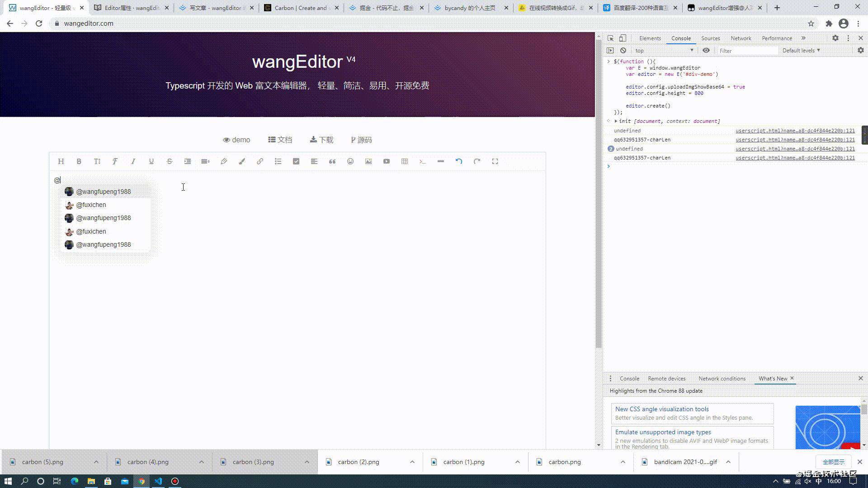Click 全部显示 show all downloads
This screenshot has height=488, width=868.
[x=833, y=462]
